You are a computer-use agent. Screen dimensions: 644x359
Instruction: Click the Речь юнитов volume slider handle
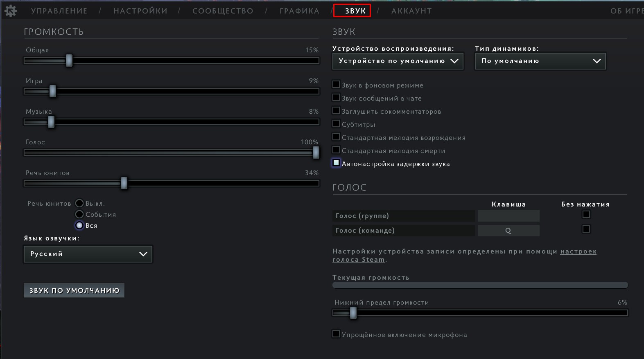click(124, 183)
